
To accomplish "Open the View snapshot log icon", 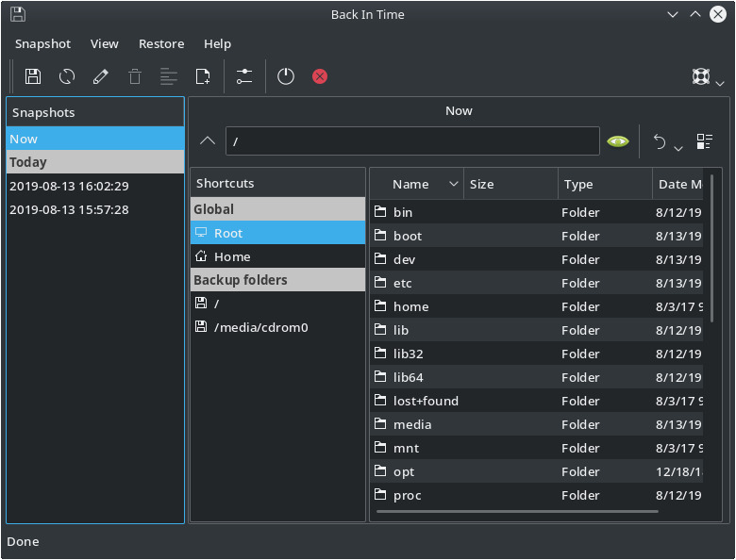I will click(169, 76).
